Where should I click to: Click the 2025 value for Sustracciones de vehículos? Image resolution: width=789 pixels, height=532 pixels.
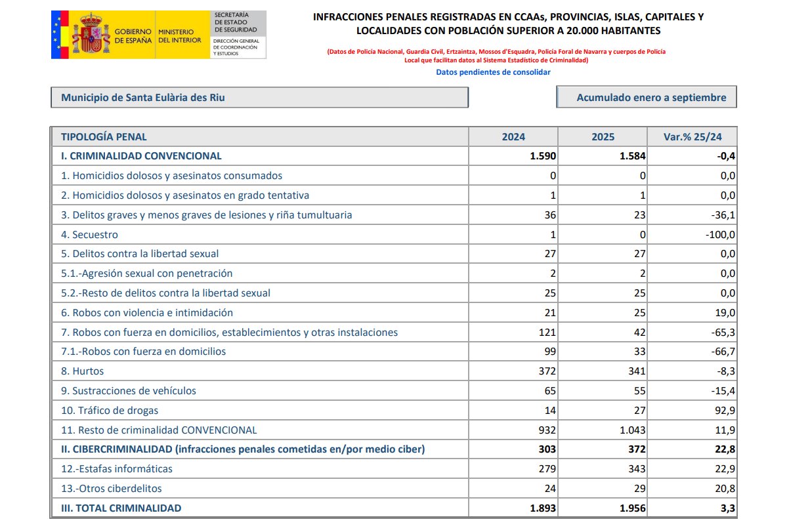pyautogui.click(x=638, y=391)
